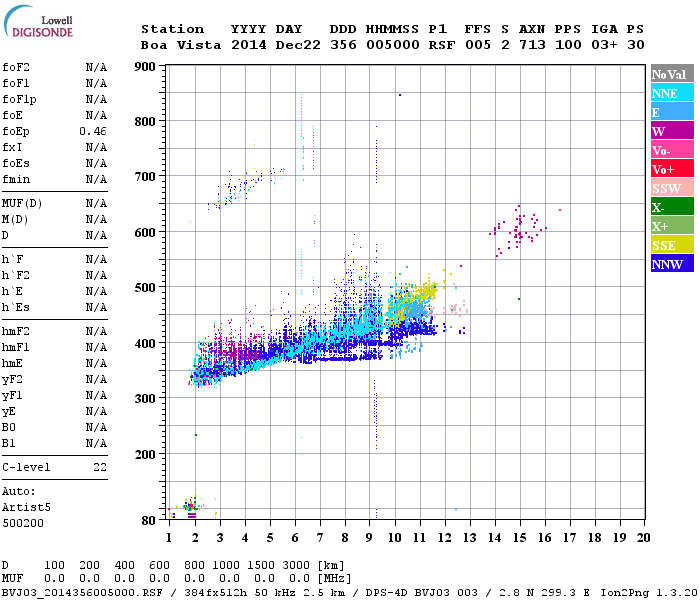Image resolution: width=700 pixels, height=600 pixels.
Task: Click the BVJ03_2014356005000.RSF file name
Action: pos(82,593)
